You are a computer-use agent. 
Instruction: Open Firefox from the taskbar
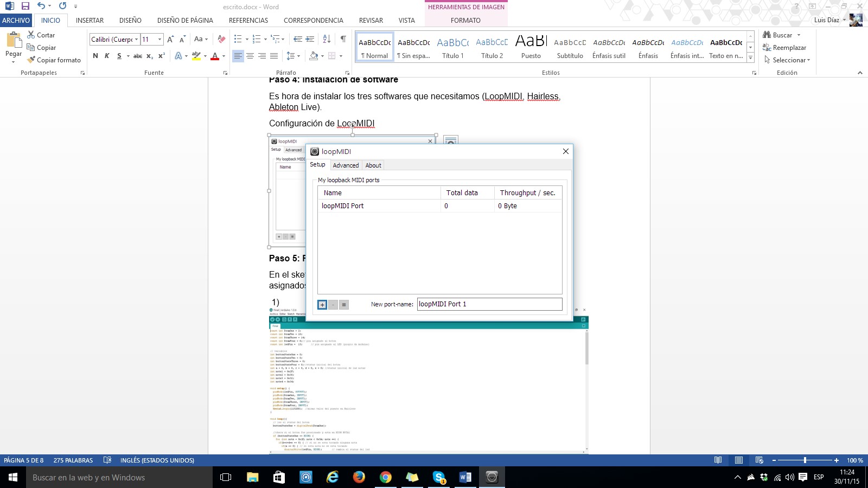[x=359, y=477]
